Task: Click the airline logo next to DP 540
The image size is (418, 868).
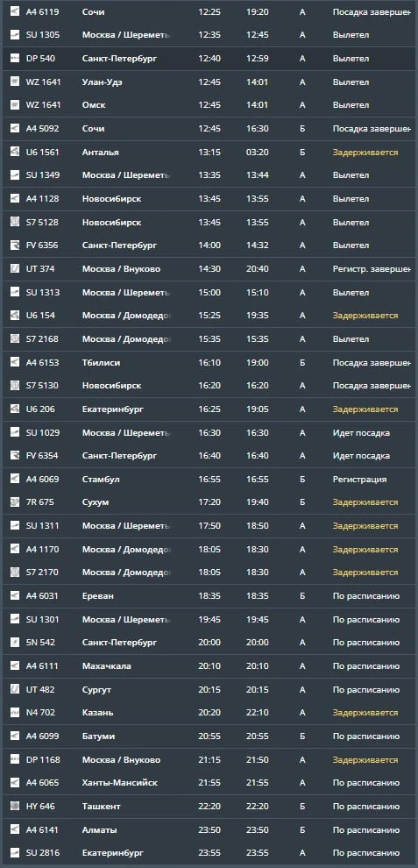Action: [15, 58]
